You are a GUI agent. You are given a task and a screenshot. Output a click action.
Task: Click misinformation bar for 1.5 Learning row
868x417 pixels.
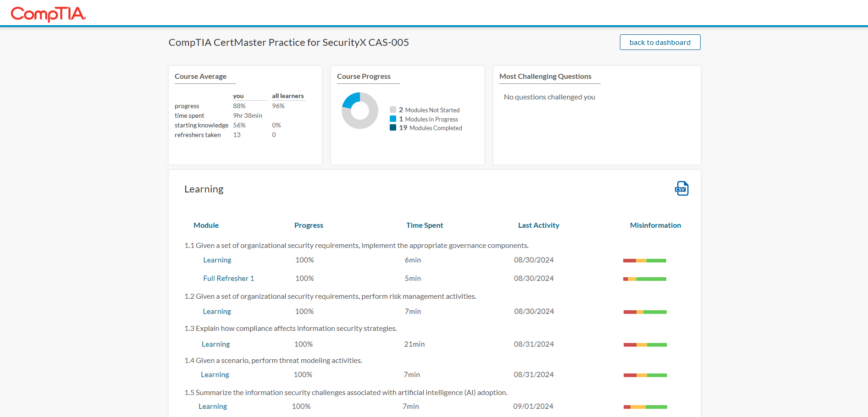coord(645,406)
